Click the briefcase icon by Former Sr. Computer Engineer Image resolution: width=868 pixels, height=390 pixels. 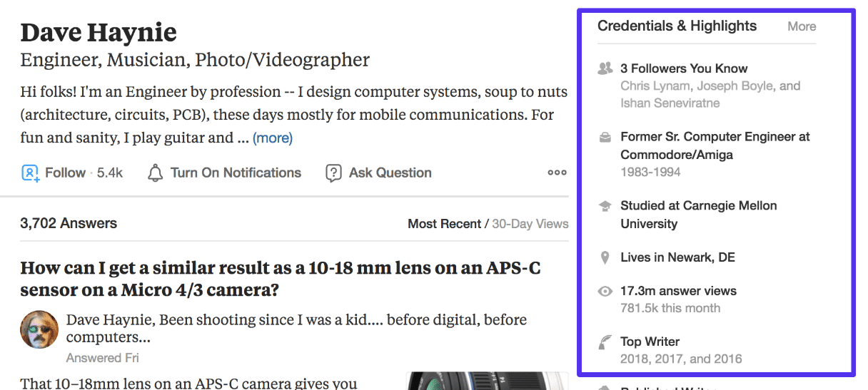point(605,137)
